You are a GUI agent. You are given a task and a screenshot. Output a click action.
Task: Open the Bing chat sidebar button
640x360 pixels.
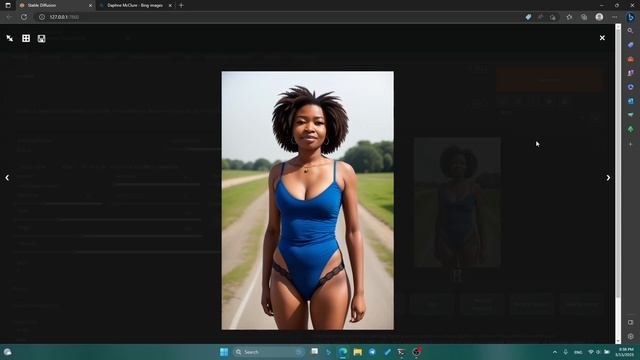coord(631,17)
